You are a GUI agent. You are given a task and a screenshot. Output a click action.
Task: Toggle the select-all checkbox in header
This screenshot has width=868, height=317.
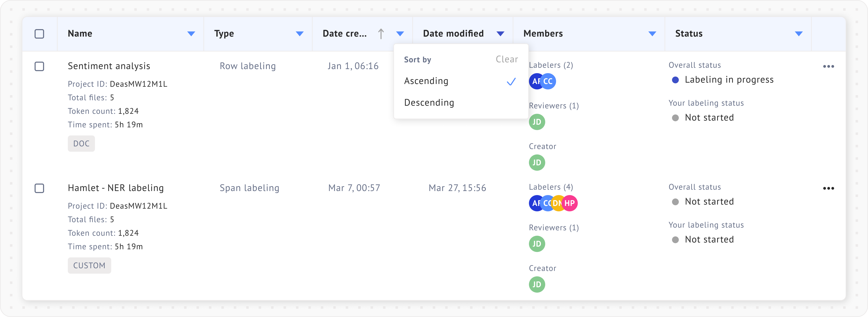(x=39, y=34)
